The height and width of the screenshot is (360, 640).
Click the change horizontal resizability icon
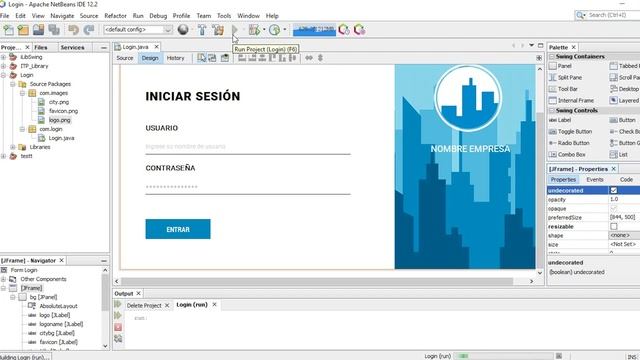[309, 58]
